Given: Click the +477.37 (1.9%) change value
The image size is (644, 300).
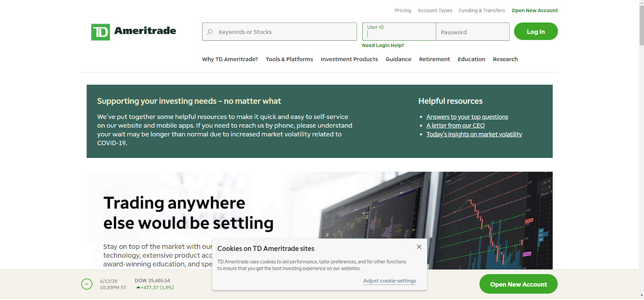Looking at the screenshot, I should click(x=155, y=288).
